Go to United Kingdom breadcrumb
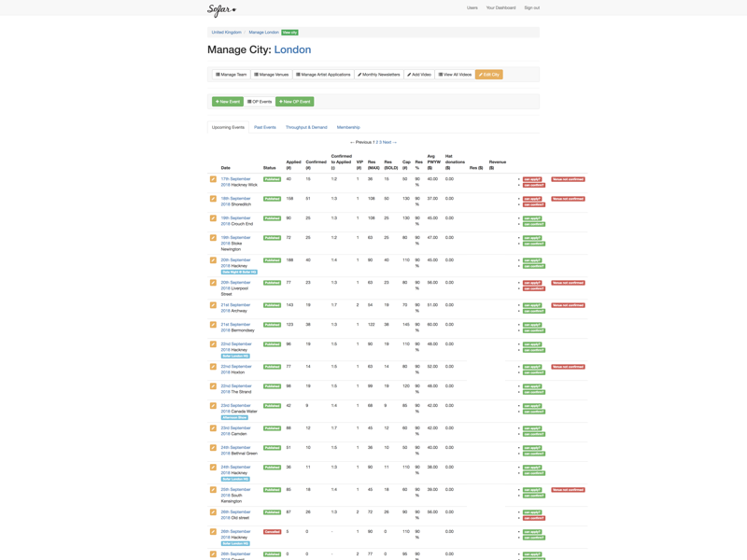747x560 pixels. coord(226,33)
